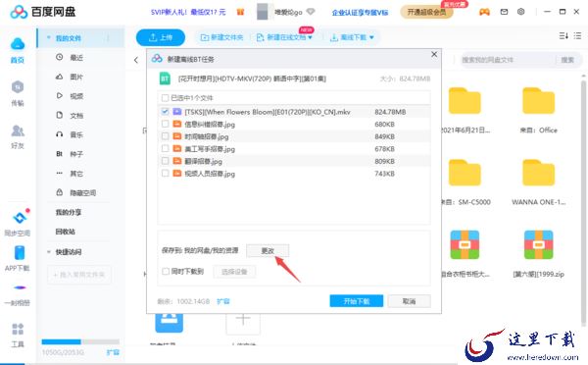The width and height of the screenshot is (588, 365).
Task: Go back with the left arrow
Action: click(136, 60)
